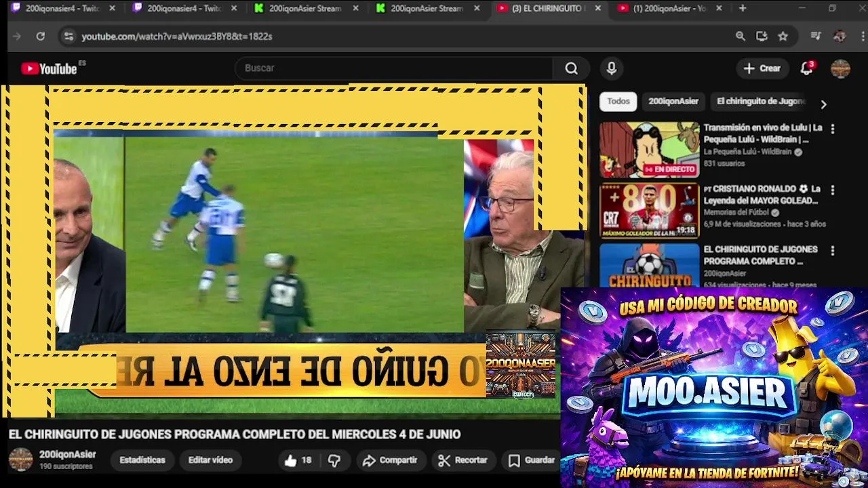Click the install app icon in address bar
The width and height of the screenshot is (868, 488).
pos(762,37)
